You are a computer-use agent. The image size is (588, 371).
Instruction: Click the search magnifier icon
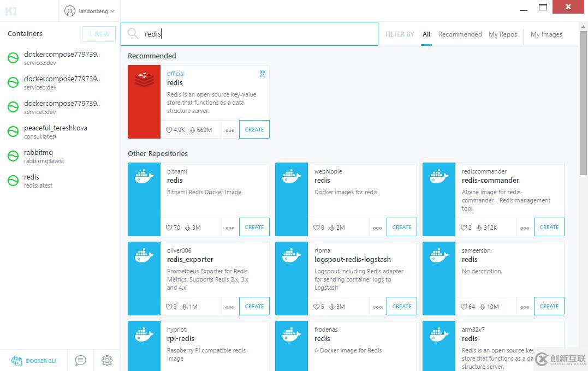(x=133, y=34)
